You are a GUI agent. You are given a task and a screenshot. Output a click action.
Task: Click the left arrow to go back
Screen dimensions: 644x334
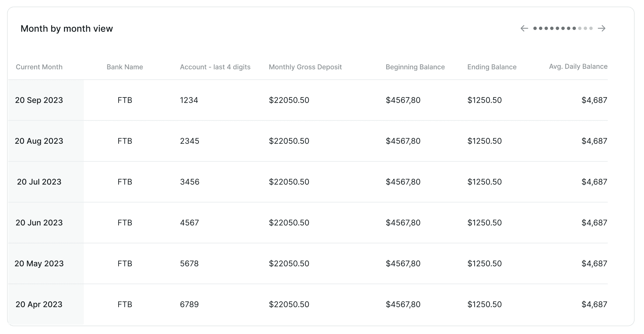[x=524, y=29]
